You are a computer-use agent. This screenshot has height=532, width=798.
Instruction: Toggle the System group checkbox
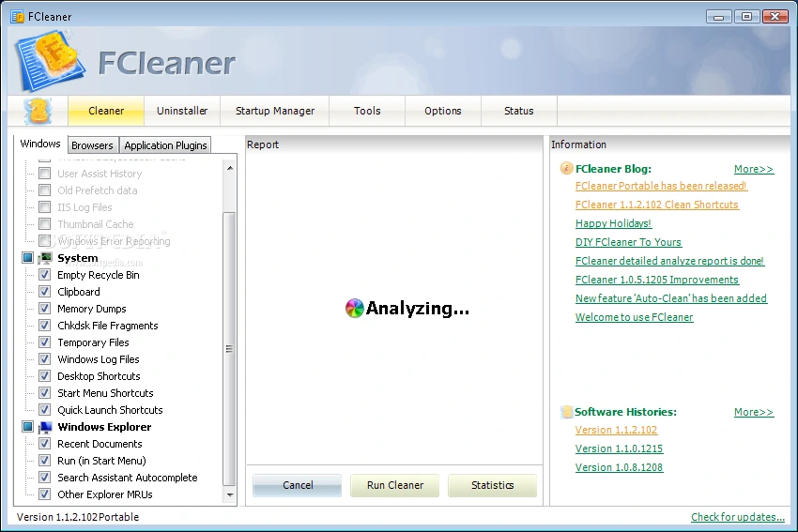[x=27, y=258]
